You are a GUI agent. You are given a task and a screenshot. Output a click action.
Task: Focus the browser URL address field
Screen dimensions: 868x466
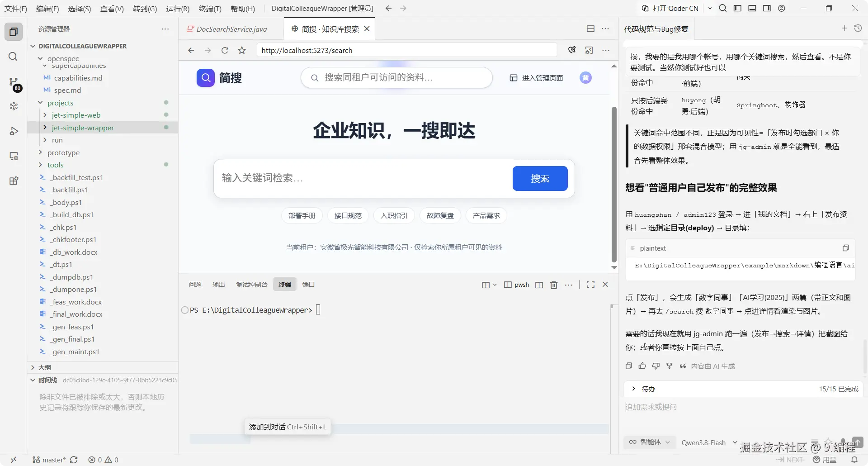[x=407, y=50]
